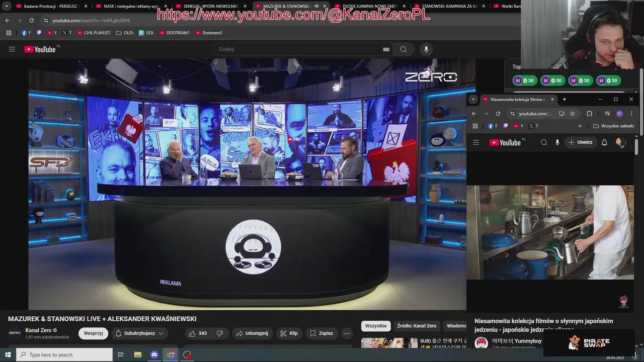Click Type here to search taskbar box
The image size is (644, 362).
(64, 355)
